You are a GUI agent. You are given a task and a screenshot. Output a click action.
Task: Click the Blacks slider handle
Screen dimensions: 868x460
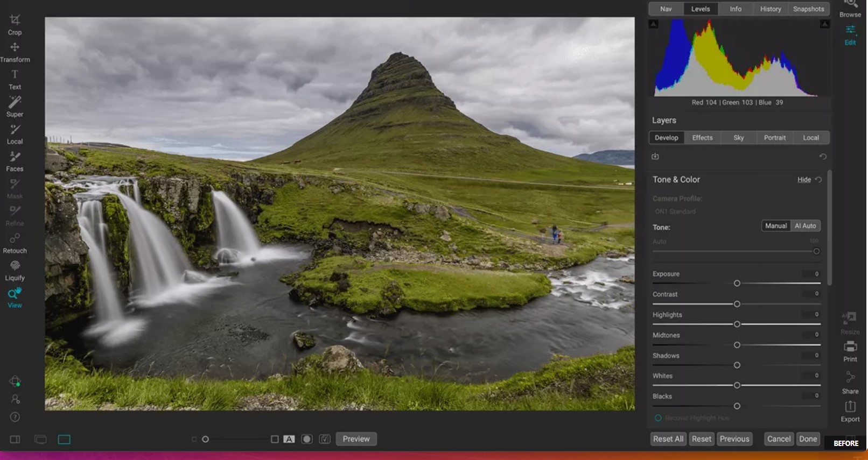737,406
